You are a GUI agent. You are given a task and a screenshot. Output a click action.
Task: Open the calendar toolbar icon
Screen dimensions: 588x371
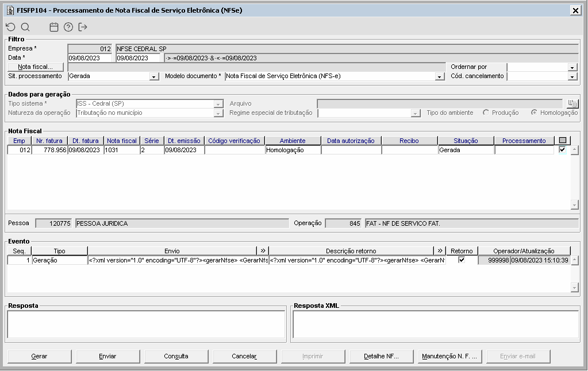pyautogui.click(x=54, y=27)
